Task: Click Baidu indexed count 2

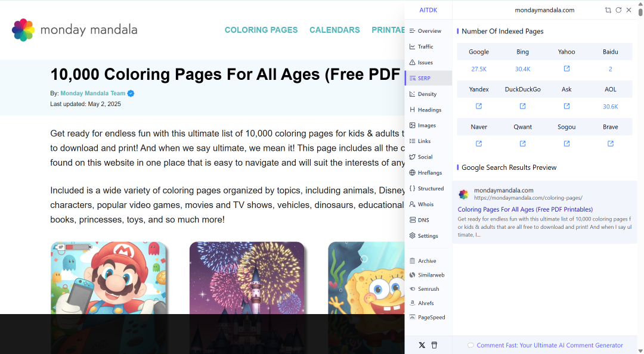Action: (611, 69)
